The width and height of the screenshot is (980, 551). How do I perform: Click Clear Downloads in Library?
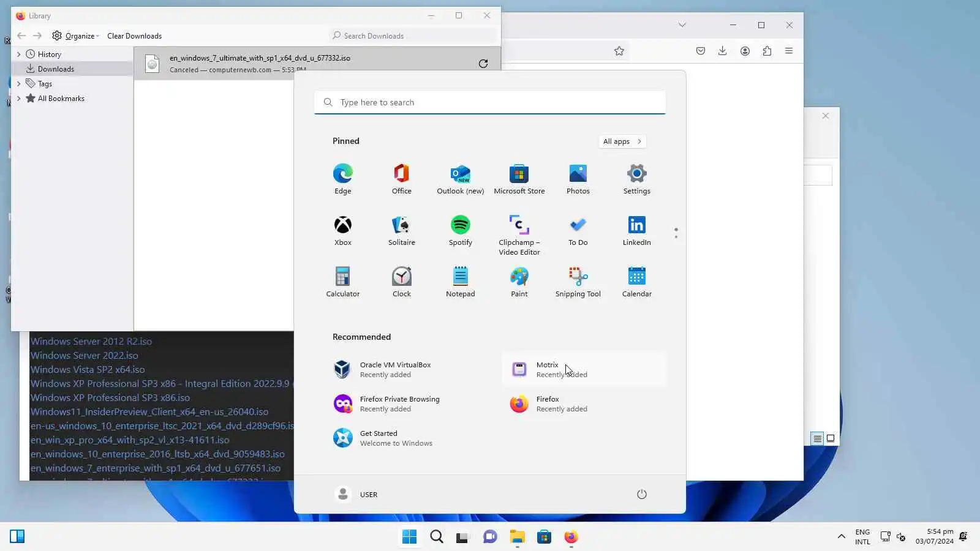click(135, 36)
